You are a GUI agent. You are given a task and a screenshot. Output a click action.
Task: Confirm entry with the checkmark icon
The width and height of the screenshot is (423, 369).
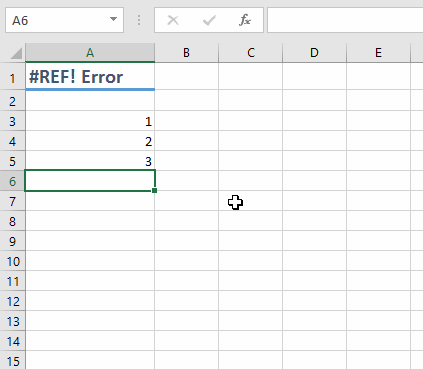click(209, 20)
